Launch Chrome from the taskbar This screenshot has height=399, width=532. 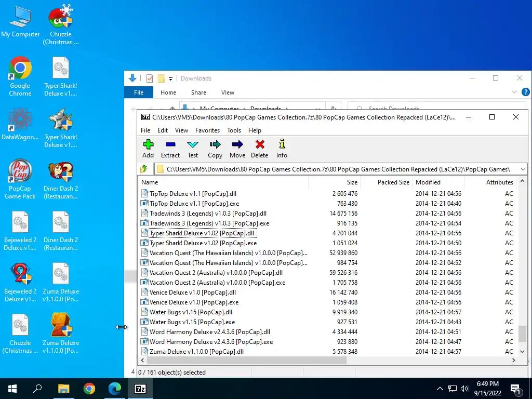[89, 389]
